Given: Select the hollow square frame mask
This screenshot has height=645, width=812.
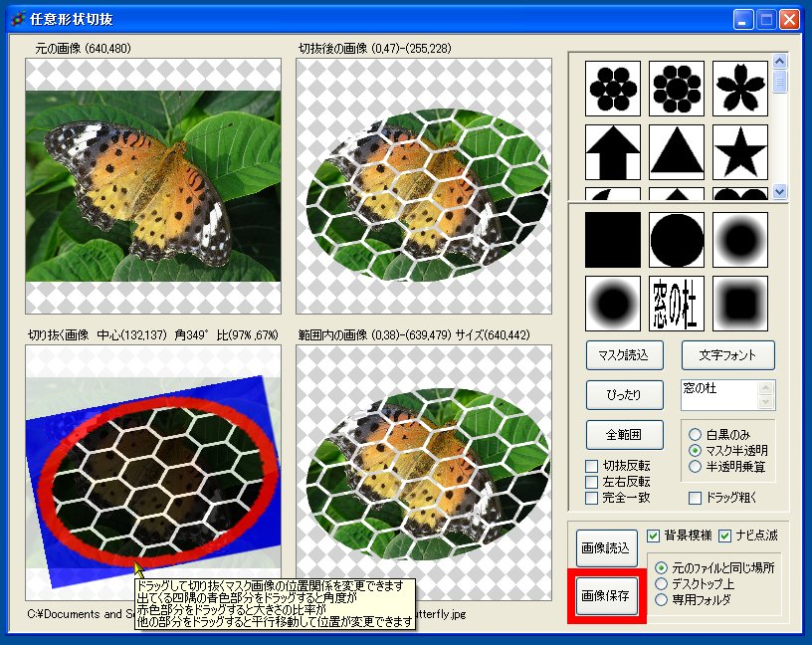Looking at the screenshot, I should point(740,302).
